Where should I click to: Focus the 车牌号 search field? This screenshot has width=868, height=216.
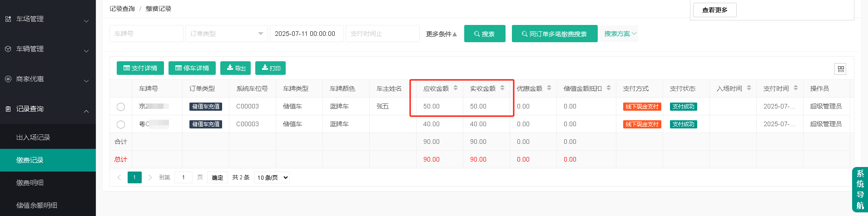point(146,34)
